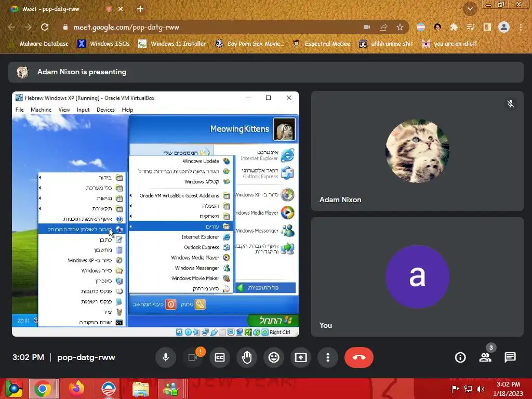Open more options three-dot menu in Meet
Viewport: 532px width, 399px height.
(328, 357)
